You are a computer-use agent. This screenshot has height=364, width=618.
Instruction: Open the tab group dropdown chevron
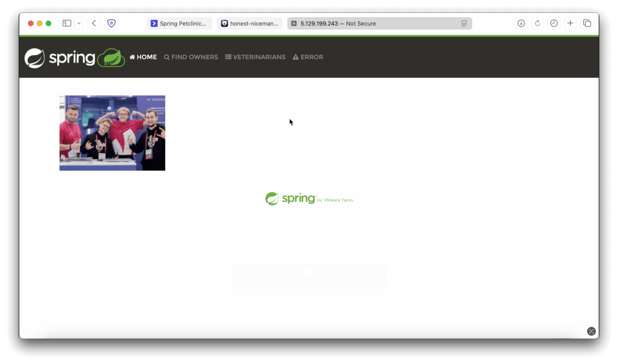pyautogui.click(x=79, y=23)
